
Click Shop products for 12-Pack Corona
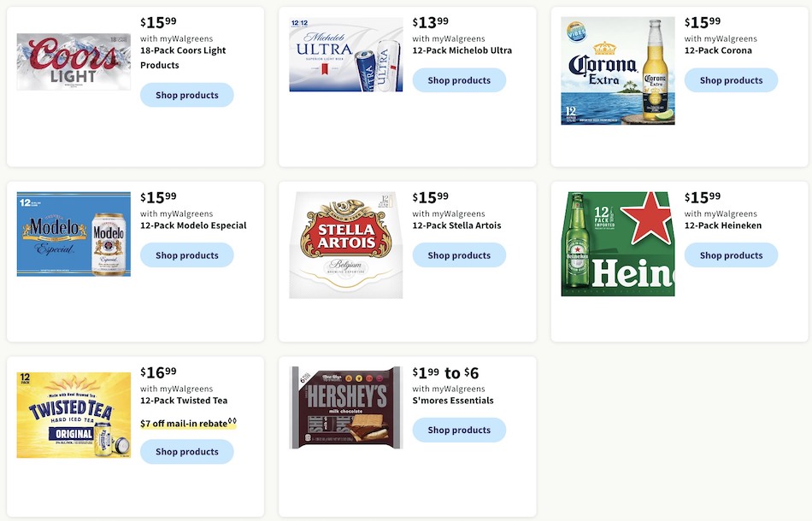(x=731, y=79)
